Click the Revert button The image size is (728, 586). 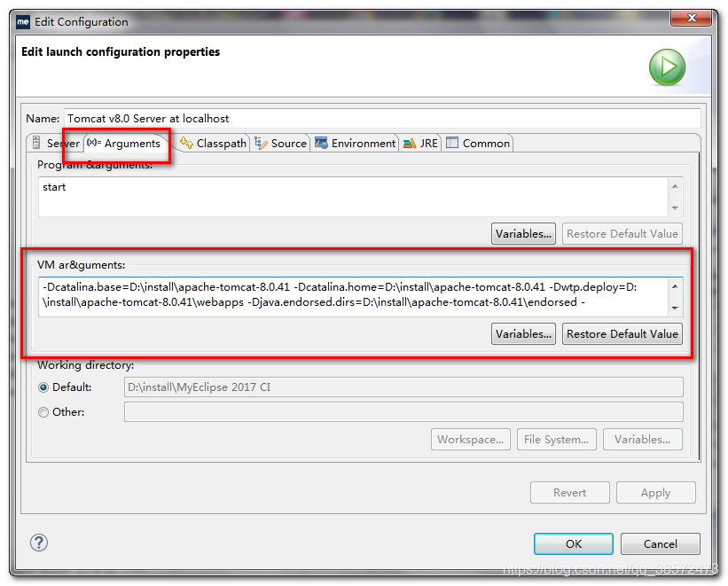[569, 493]
